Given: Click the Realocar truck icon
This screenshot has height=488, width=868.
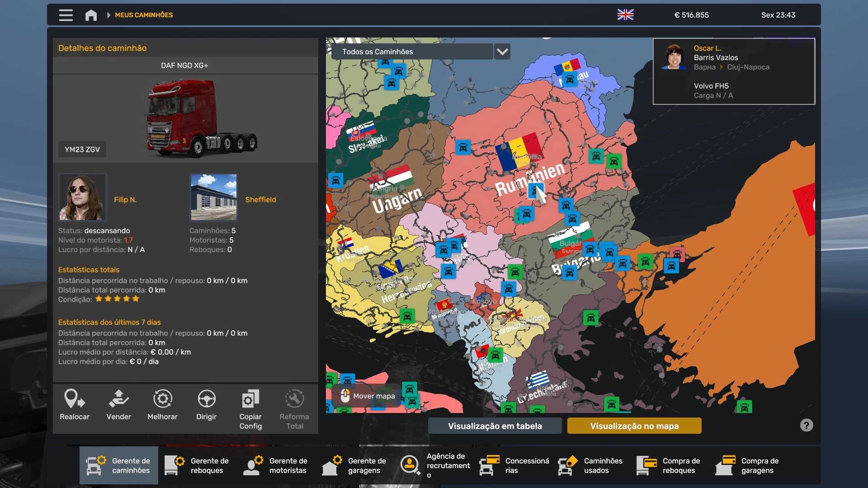Looking at the screenshot, I should pos(75,399).
